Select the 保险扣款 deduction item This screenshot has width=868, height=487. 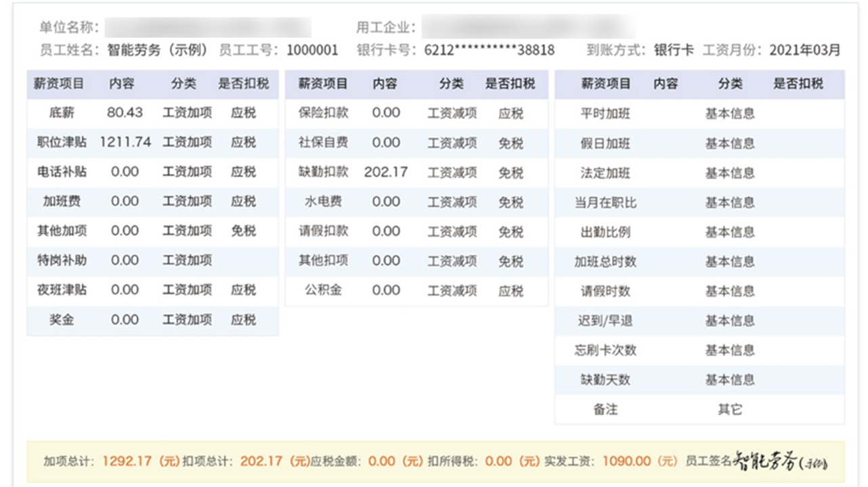323,113
